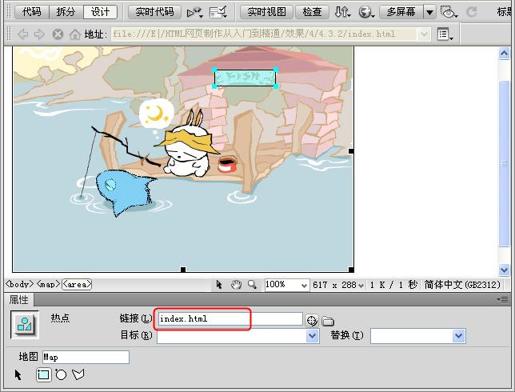Choose the status bar Select tool arrow

click(219, 285)
